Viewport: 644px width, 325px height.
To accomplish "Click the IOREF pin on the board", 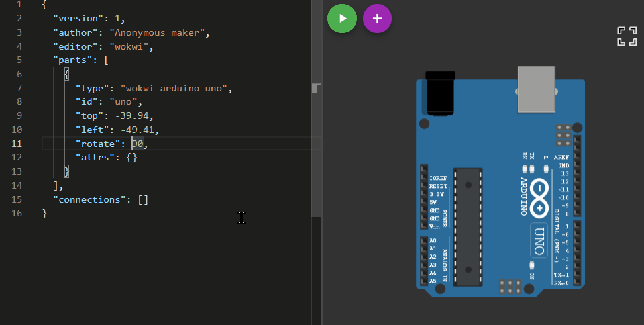I will point(424,178).
